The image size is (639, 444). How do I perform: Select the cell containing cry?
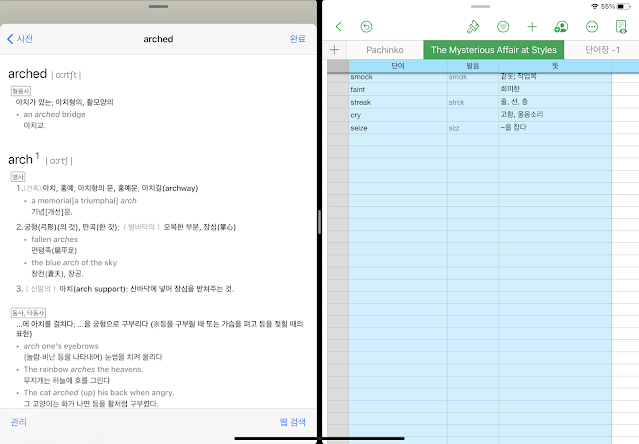pyautogui.click(x=398, y=115)
